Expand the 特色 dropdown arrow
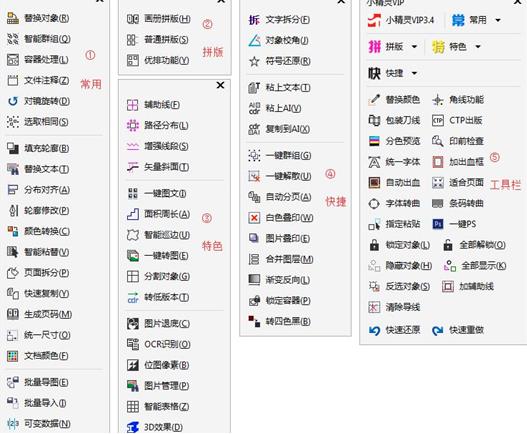527x434 pixels. pyautogui.click(x=478, y=47)
